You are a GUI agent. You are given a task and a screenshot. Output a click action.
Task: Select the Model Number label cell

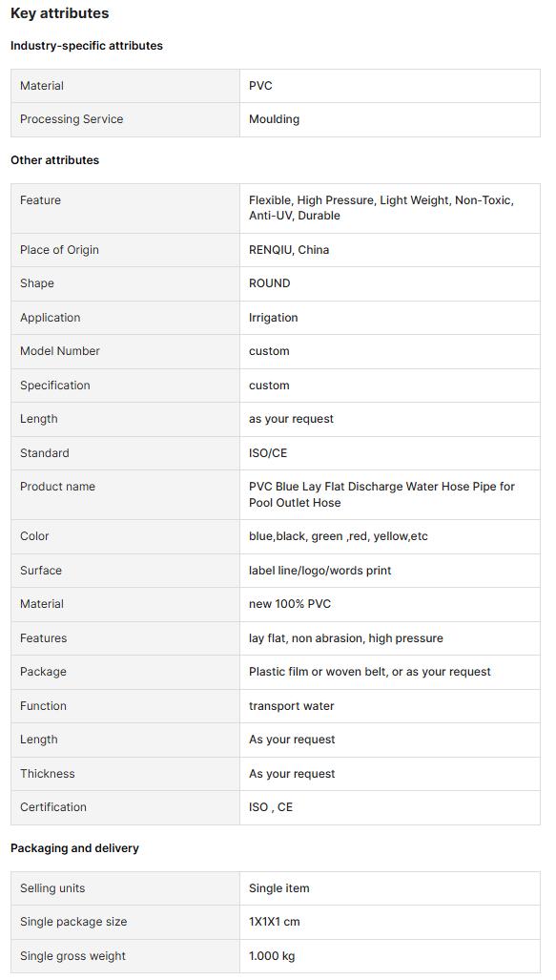(125, 351)
